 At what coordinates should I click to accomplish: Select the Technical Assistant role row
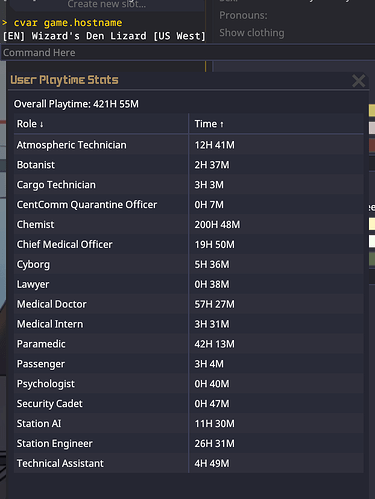tap(189, 463)
